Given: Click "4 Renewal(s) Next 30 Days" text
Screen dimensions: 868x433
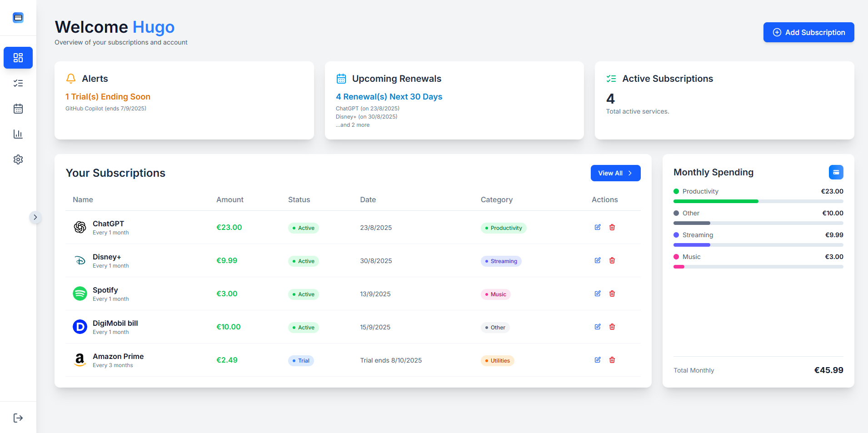Looking at the screenshot, I should pyautogui.click(x=389, y=97).
